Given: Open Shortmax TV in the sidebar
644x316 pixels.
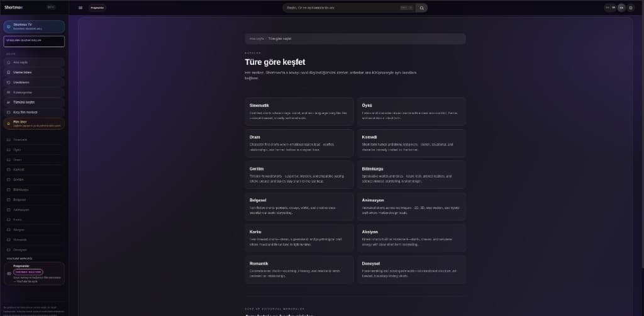Looking at the screenshot, I should [x=34, y=26].
